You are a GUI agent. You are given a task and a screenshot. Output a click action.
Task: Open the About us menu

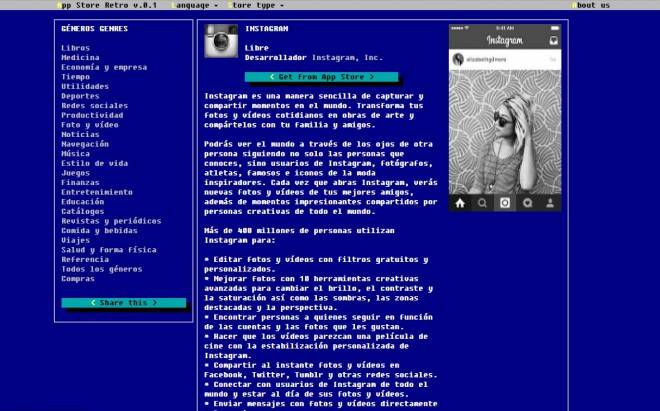(591, 5)
